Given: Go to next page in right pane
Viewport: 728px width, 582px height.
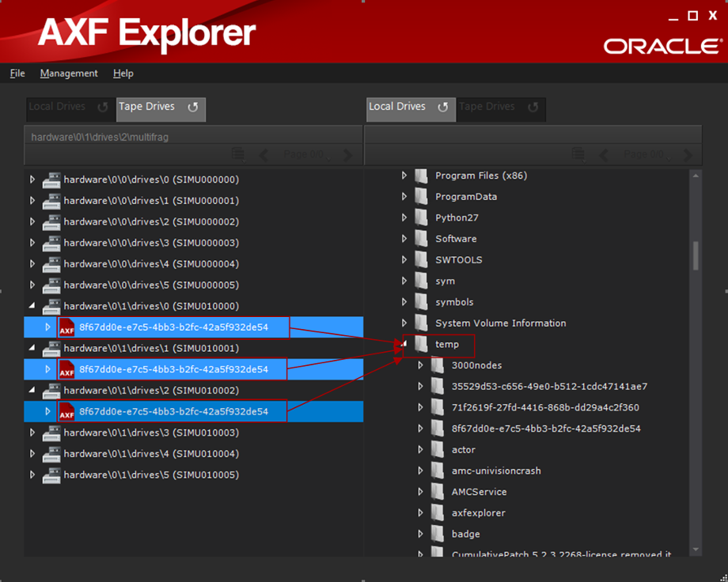Looking at the screenshot, I should [688, 154].
